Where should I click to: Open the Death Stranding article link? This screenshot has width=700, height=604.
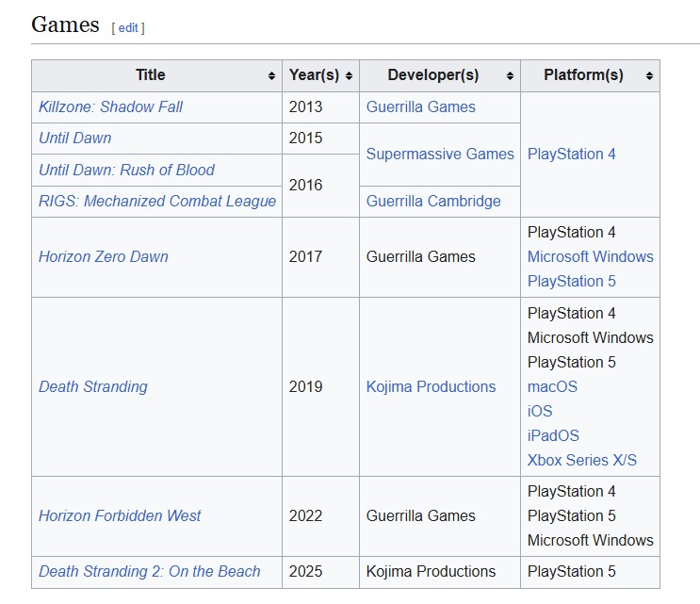[x=93, y=386]
